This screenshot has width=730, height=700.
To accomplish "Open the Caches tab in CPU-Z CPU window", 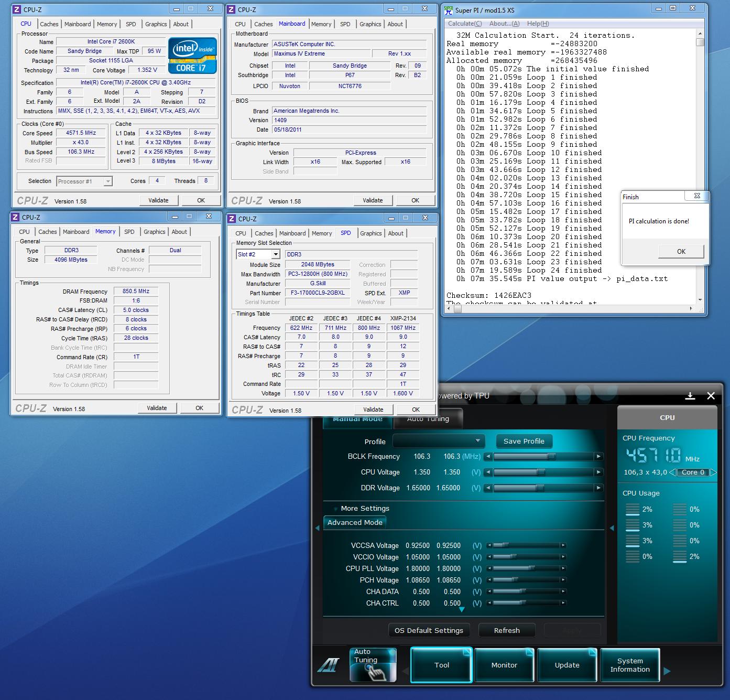I will coord(49,24).
